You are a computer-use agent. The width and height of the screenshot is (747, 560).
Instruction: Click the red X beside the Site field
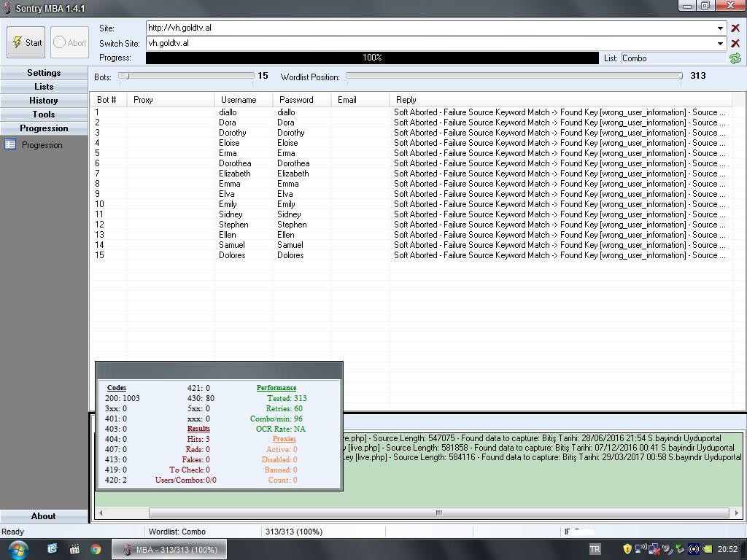point(735,28)
